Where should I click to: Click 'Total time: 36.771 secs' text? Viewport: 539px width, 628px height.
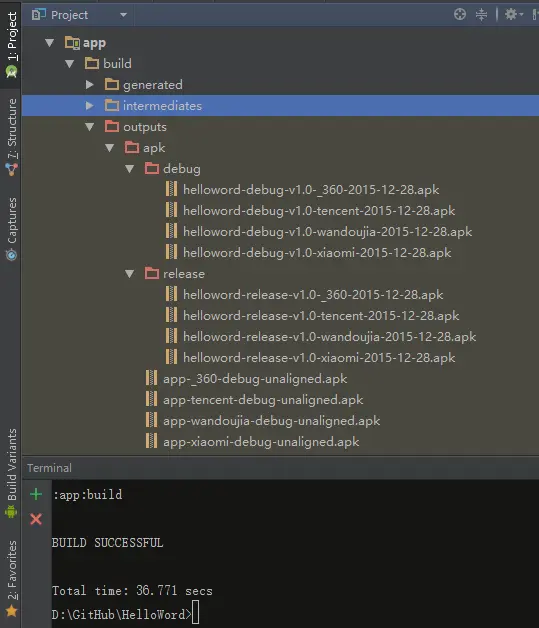tap(132, 591)
